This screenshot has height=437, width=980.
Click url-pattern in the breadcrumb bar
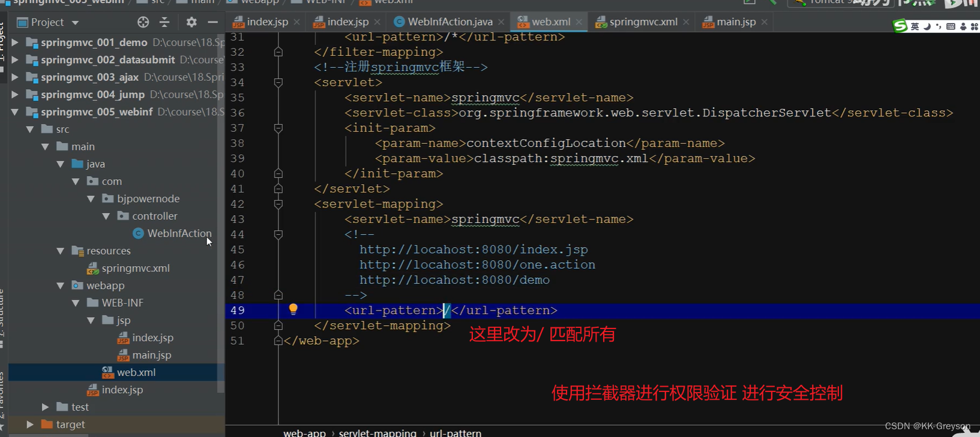click(x=455, y=432)
